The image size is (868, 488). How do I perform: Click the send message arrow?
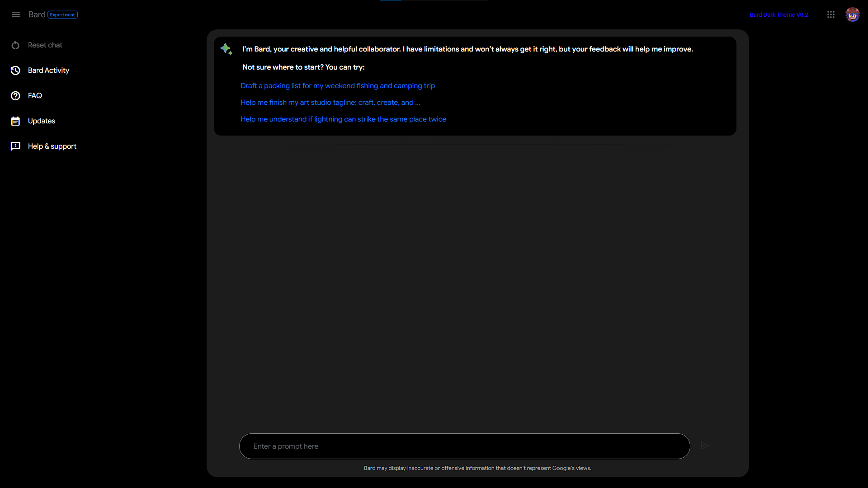tap(705, 446)
